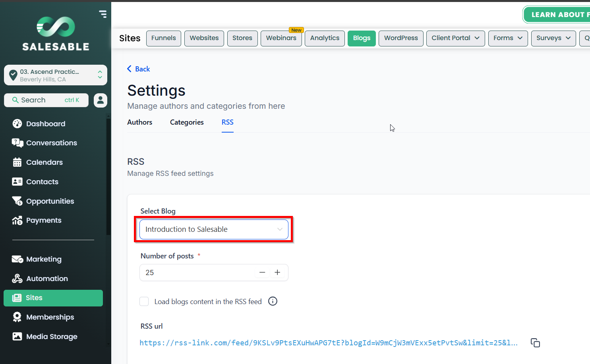This screenshot has width=590, height=364.
Task: Open the user profile icon button
Action: coord(101,100)
